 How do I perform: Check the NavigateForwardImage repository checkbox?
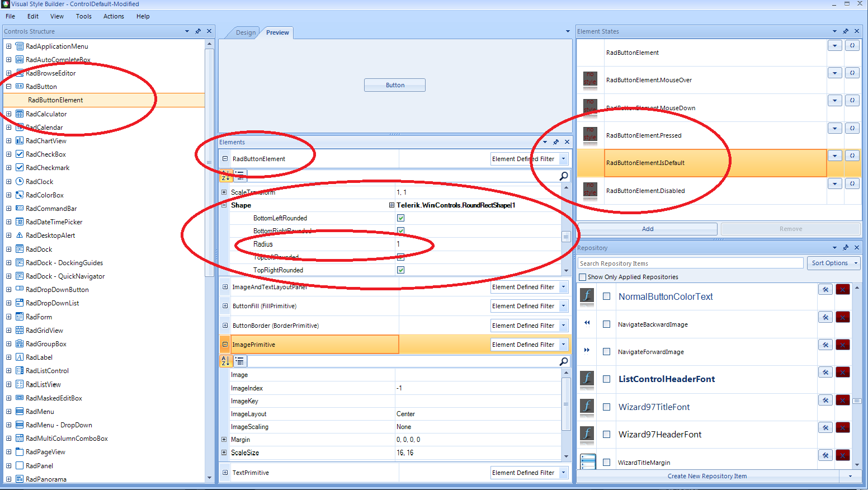[x=606, y=352]
